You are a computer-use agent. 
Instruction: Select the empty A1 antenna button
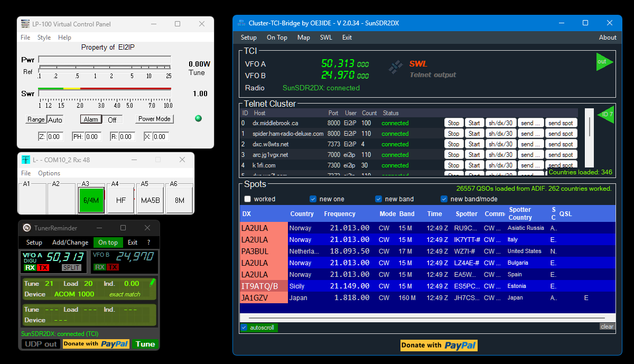33,198
